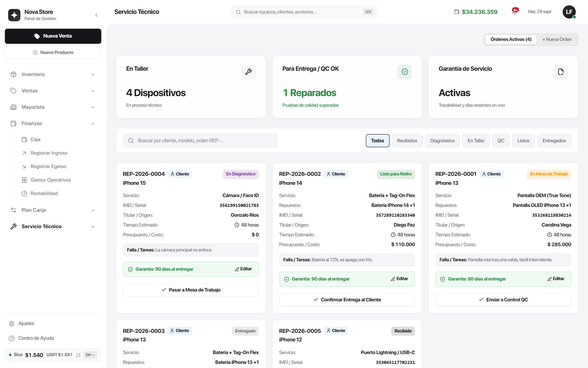The image size is (588, 368).
Task: Toggle the Servicio Técnico section chevron
Action: [x=93, y=227]
